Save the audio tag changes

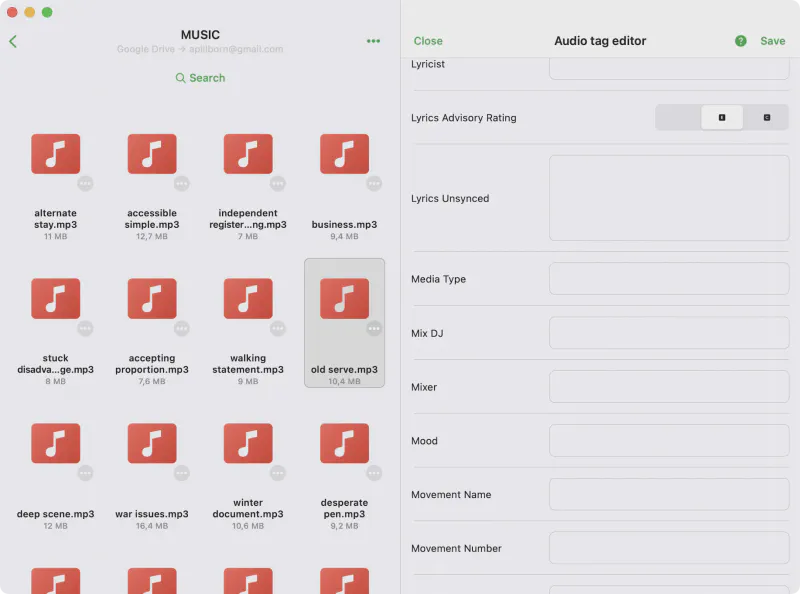click(x=772, y=41)
